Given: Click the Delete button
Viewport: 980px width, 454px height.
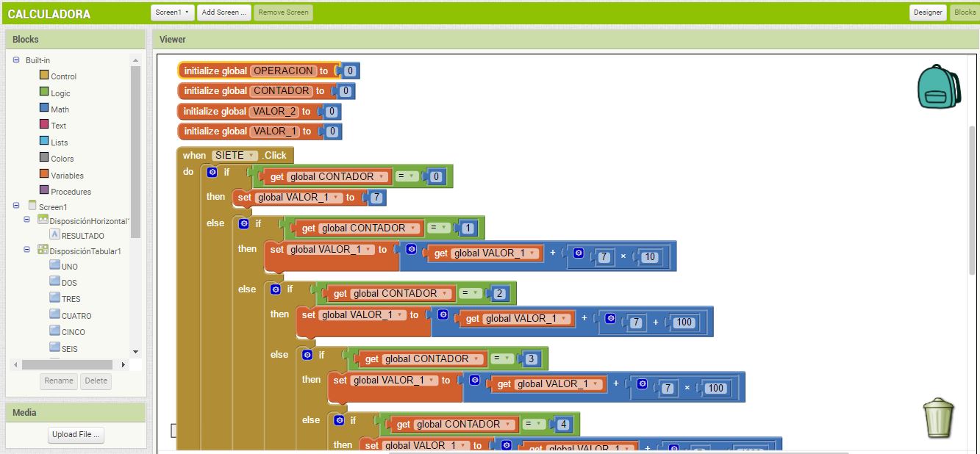Looking at the screenshot, I should [x=96, y=381].
